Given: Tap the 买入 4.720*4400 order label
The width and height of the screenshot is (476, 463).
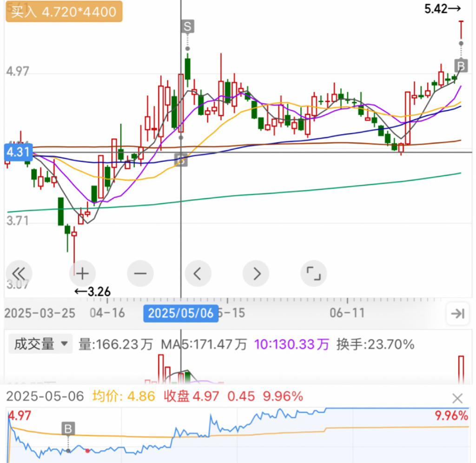Looking at the screenshot, I should pos(64,12).
